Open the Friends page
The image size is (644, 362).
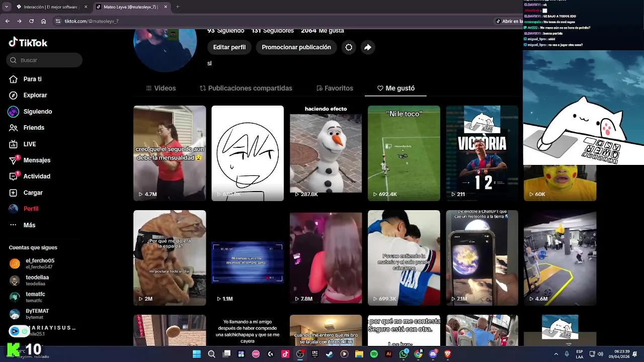(34, 128)
